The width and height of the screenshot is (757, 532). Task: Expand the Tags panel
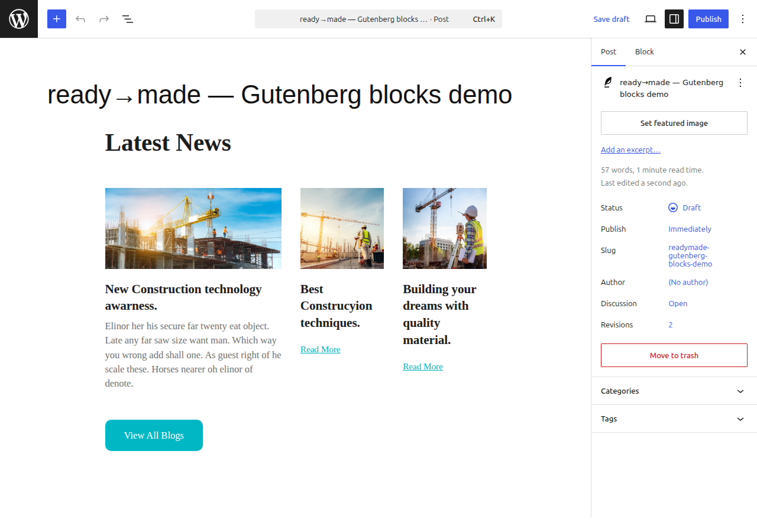click(x=674, y=419)
